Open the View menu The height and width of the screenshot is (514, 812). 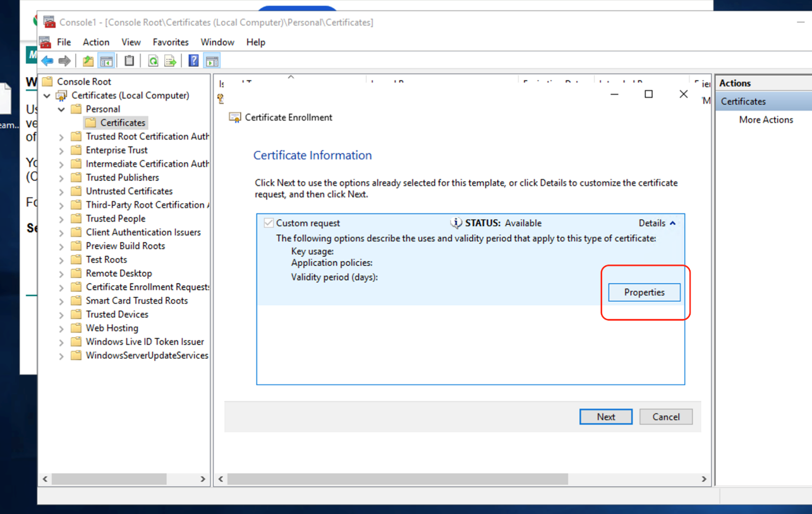pyautogui.click(x=131, y=42)
